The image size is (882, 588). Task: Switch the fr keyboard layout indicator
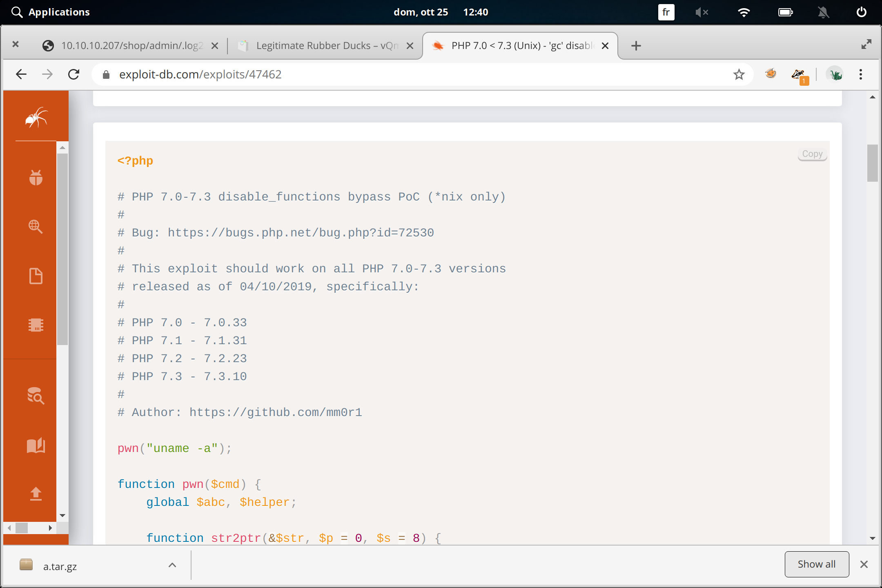tap(666, 12)
